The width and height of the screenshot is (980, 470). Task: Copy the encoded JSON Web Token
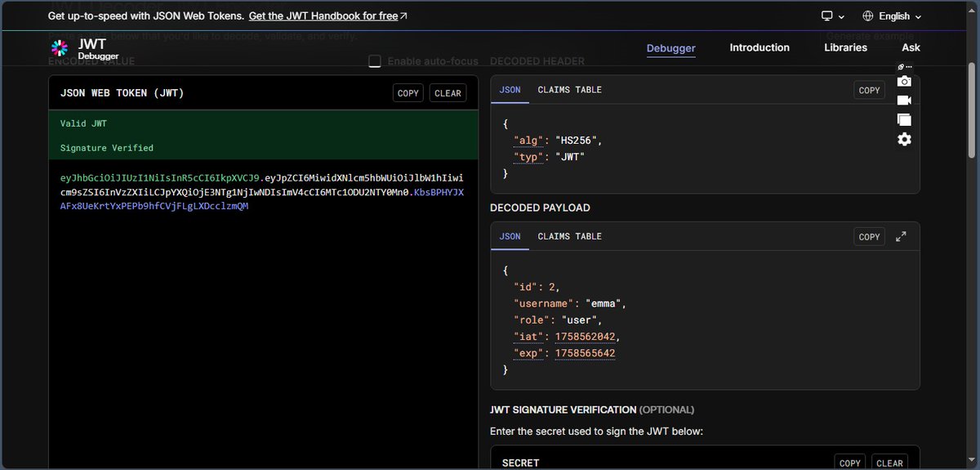[x=408, y=93]
